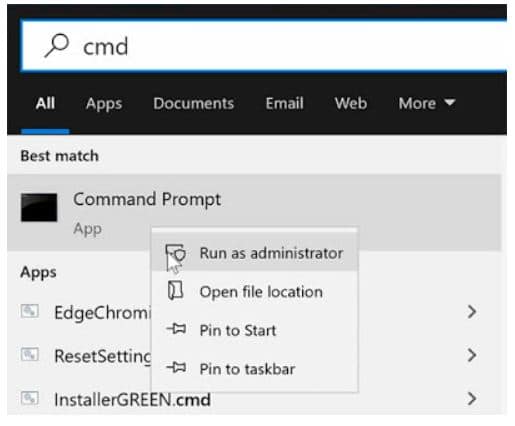
Task: Switch to the Documents filter tab
Action: click(194, 103)
